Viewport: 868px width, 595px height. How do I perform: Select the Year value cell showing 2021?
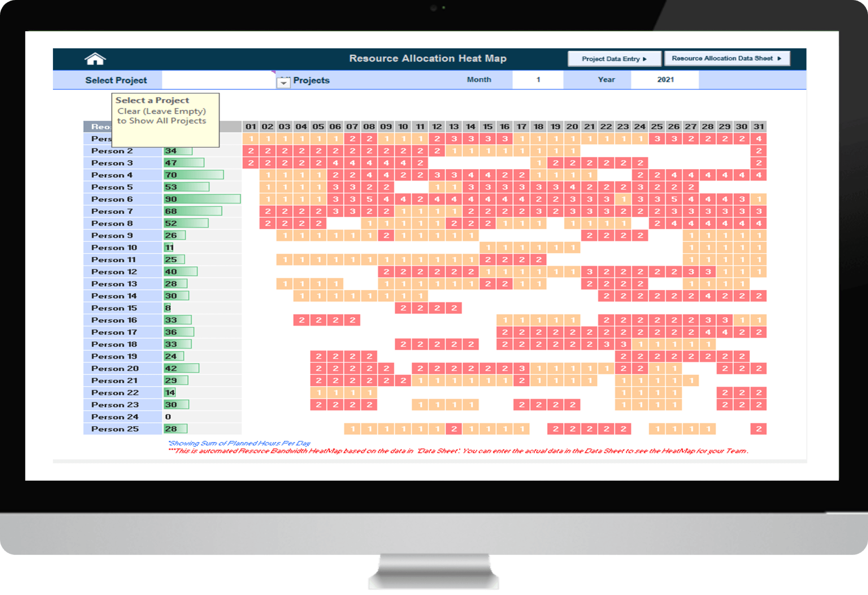pos(665,80)
